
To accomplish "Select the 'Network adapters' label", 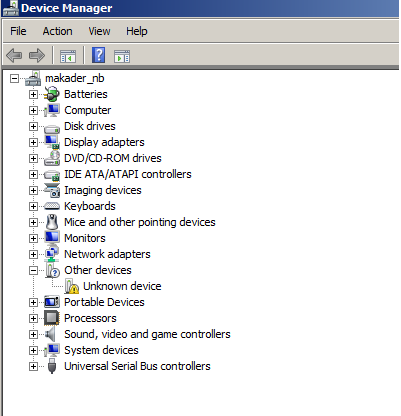I will (107, 254).
